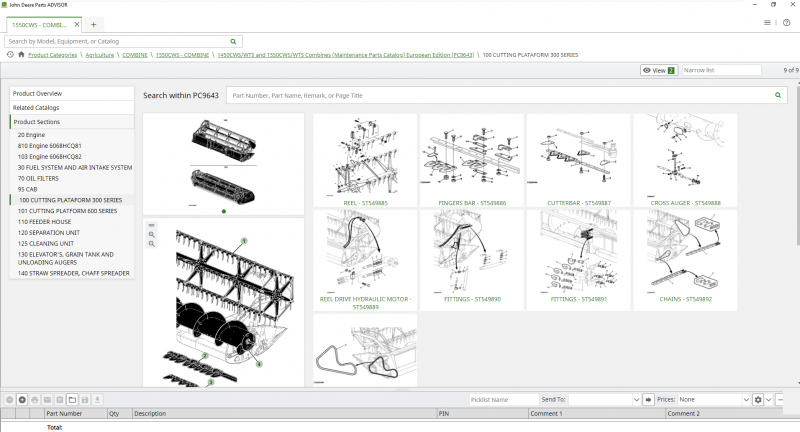This screenshot has width=800, height=432.
Task: Email the picklist using envelope icon
Action: pos(47,399)
